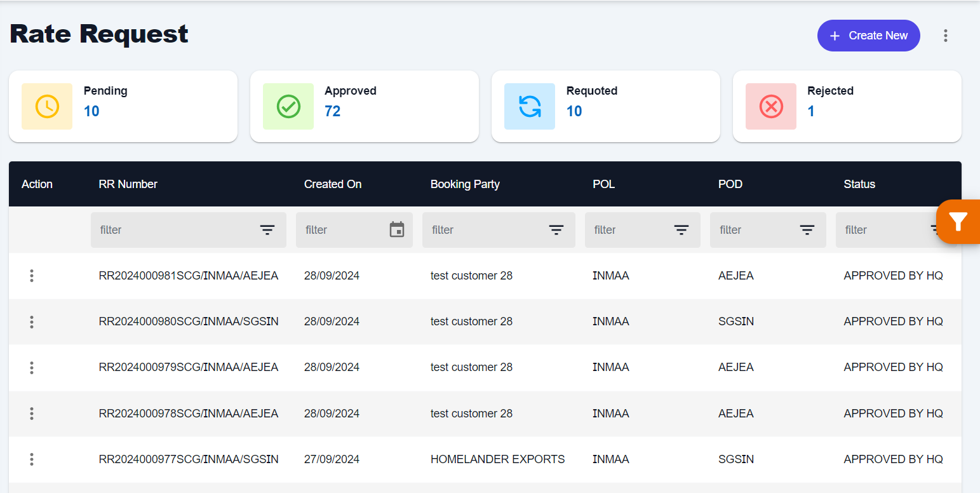Image resolution: width=980 pixels, height=493 pixels.
Task: Click the Create New button
Action: click(x=868, y=36)
